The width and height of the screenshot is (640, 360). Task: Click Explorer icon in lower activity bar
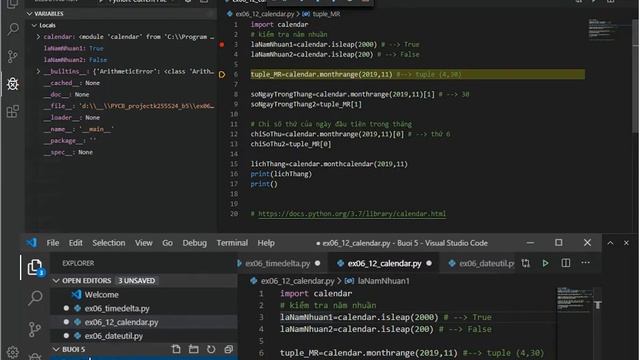pyautogui.click(x=35, y=268)
